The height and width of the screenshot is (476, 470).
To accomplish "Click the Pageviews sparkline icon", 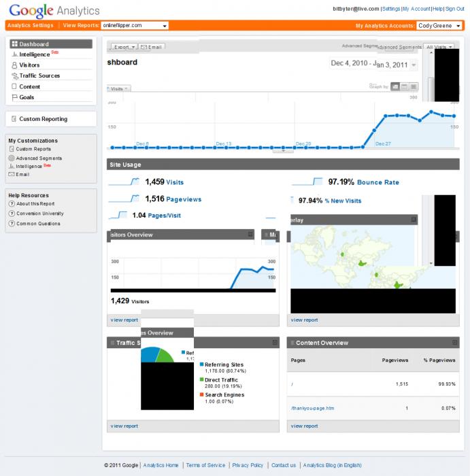I will point(124,199).
